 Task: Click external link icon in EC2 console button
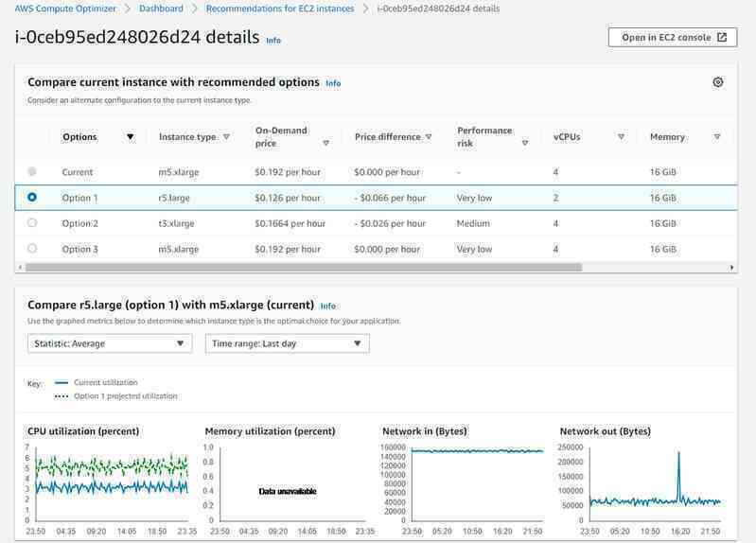click(x=721, y=38)
